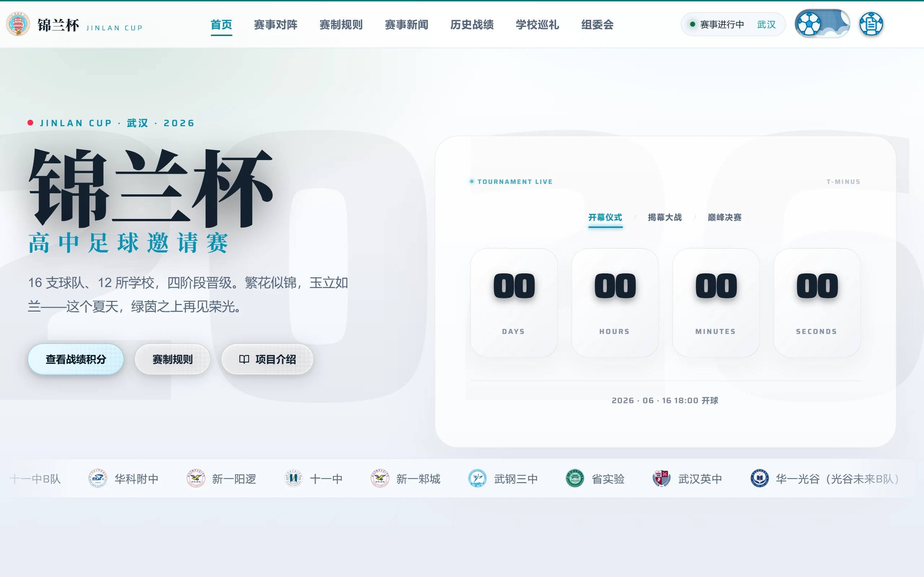Image resolution: width=924 pixels, height=577 pixels.
Task: Click the 赛事进行中 武汉 status pill
Action: pyautogui.click(x=733, y=25)
